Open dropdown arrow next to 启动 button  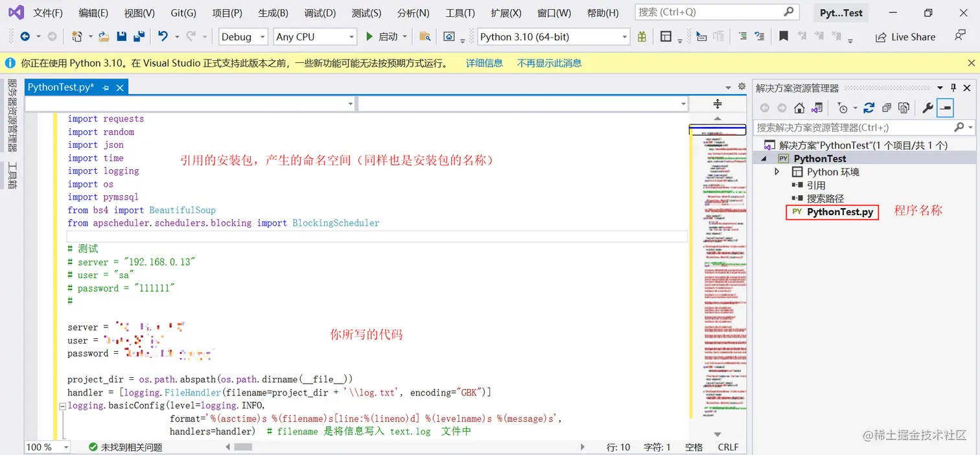(405, 37)
